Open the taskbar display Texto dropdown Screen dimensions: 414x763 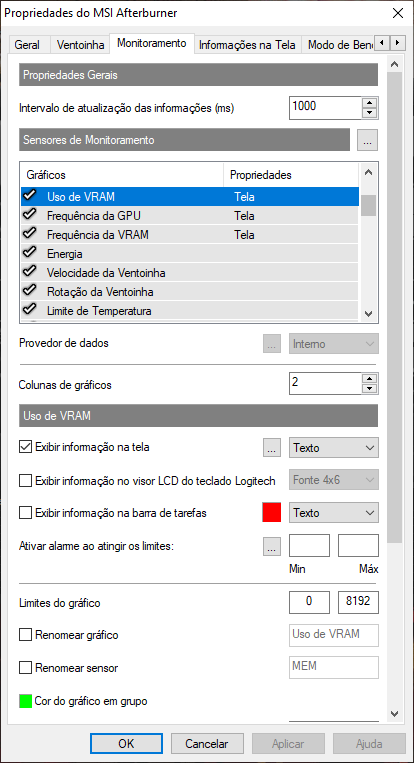click(334, 513)
